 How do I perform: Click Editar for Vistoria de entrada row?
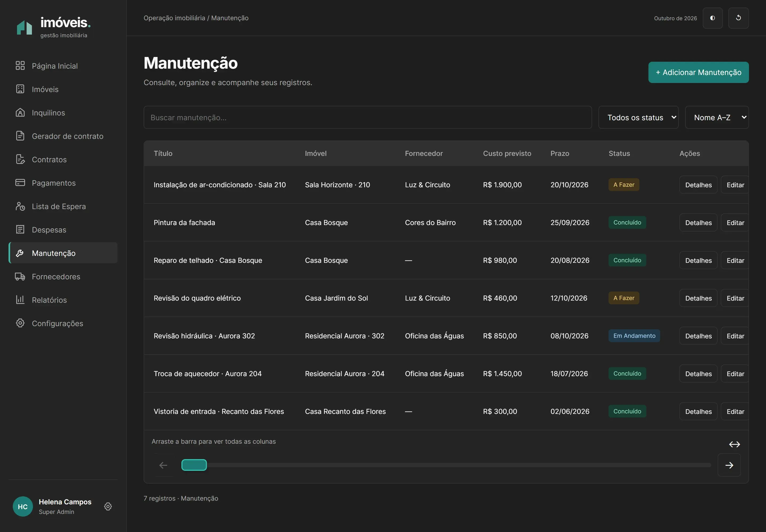[735, 411]
